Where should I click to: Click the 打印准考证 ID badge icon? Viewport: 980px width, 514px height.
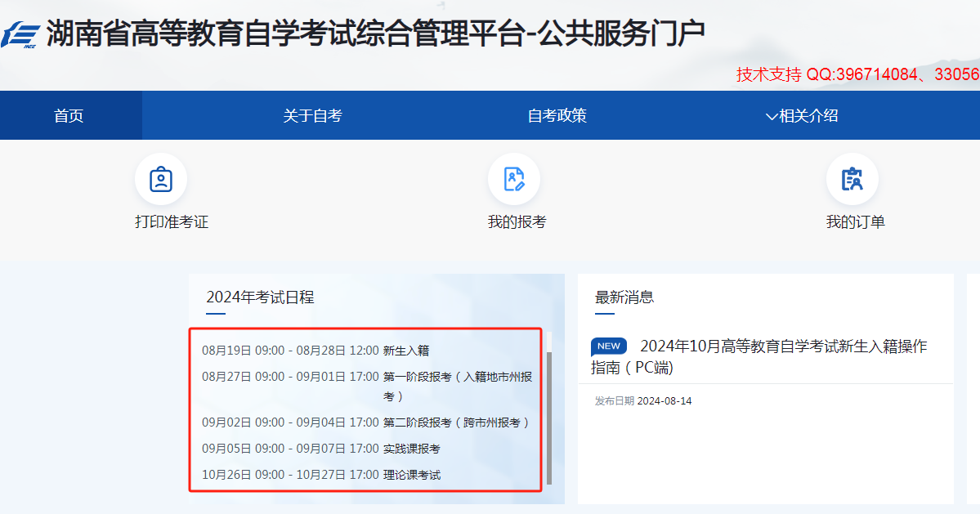tap(161, 179)
